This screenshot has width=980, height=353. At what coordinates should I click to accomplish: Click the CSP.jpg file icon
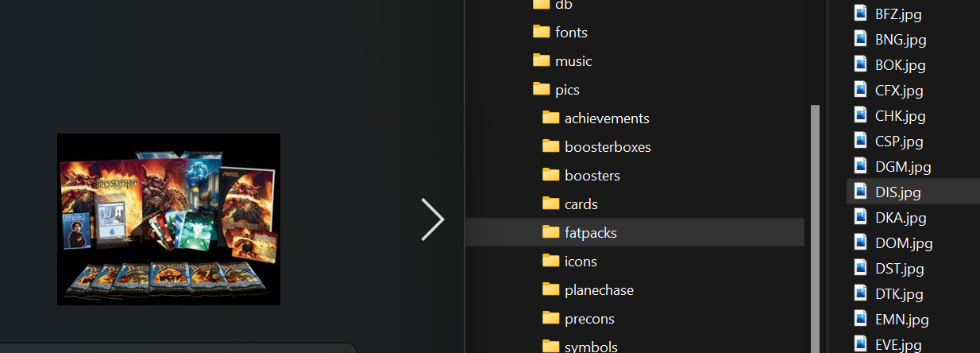pyautogui.click(x=860, y=140)
